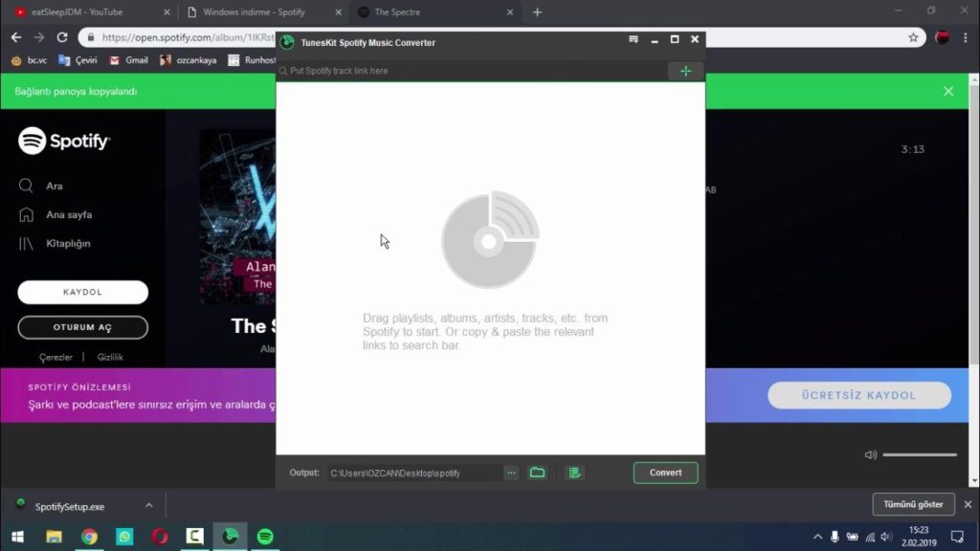Open Windows Start menu
Image resolution: width=980 pixels, height=551 pixels.
(x=17, y=537)
